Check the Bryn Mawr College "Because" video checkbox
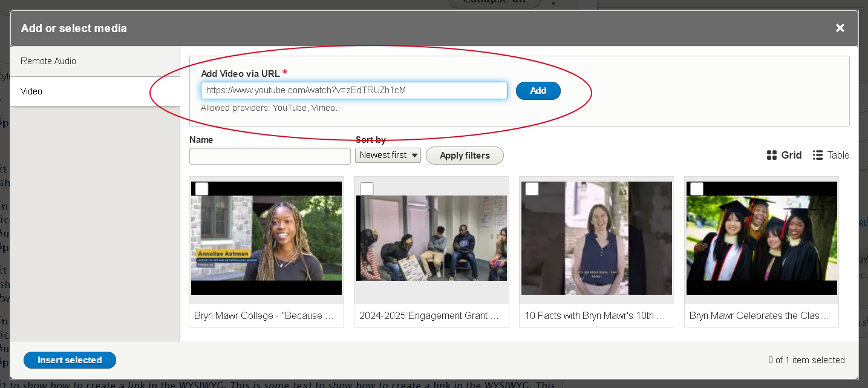The image size is (868, 388). point(201,188)
